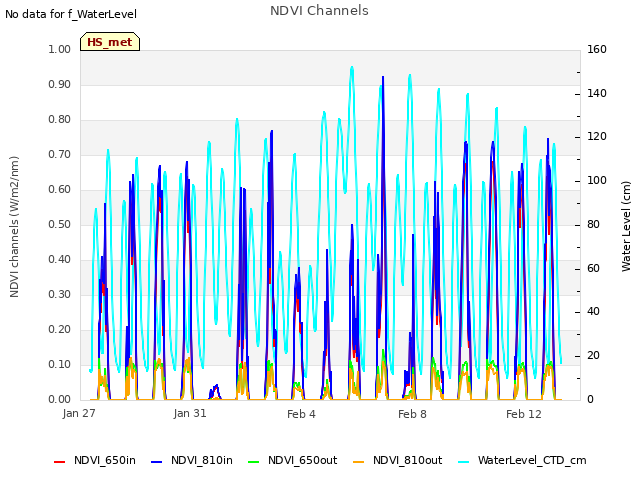Click the 140 right axis tick label
Viewport: 640px width, 480px height.
coord(597,93)
